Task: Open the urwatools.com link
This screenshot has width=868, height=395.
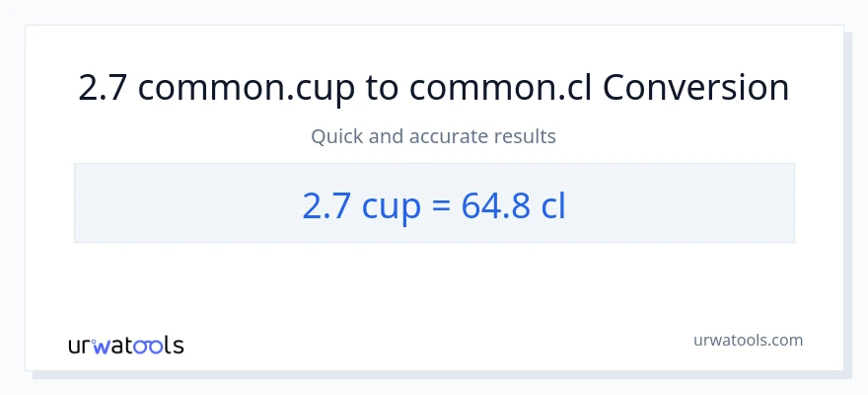Action: tap(748, 341)
